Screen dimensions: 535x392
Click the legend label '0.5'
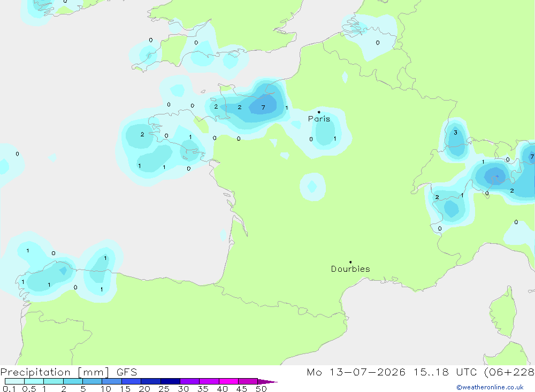(x=29, y=389)
